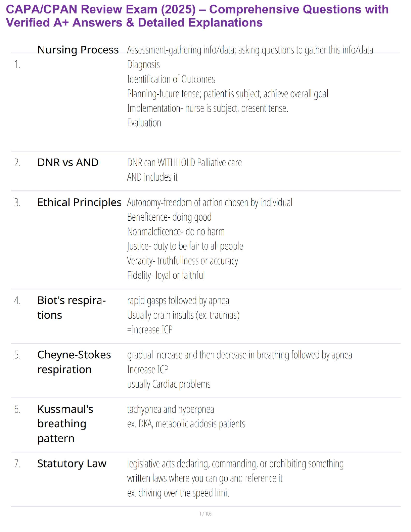Click the CAPA/CPAN Review Exam document title

197,16
